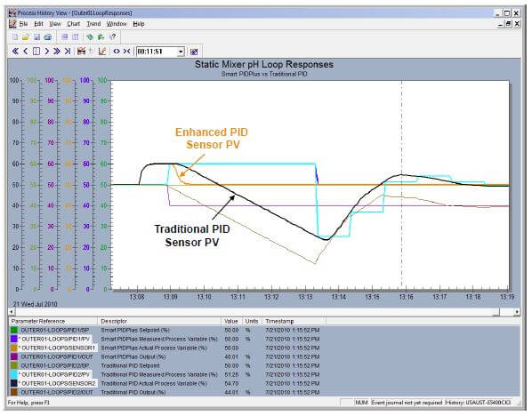Click the horizontal scrollbar right arrow

click(517, 312)
